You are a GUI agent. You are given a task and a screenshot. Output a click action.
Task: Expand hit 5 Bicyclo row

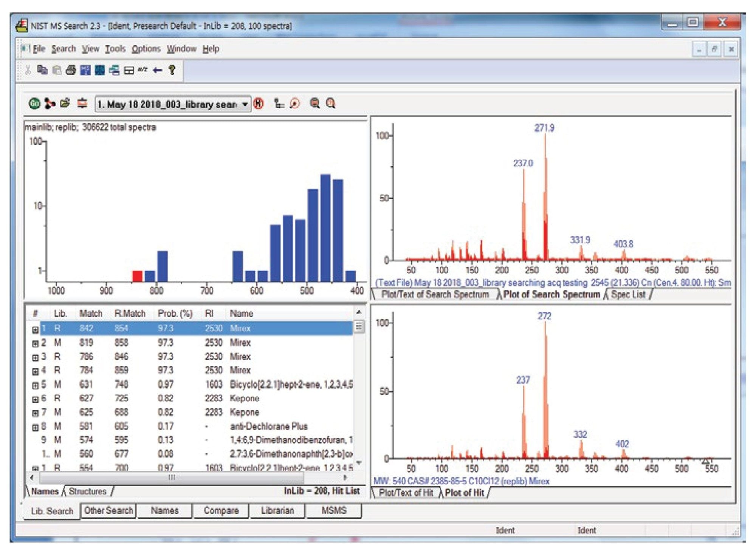coord(35,385)
